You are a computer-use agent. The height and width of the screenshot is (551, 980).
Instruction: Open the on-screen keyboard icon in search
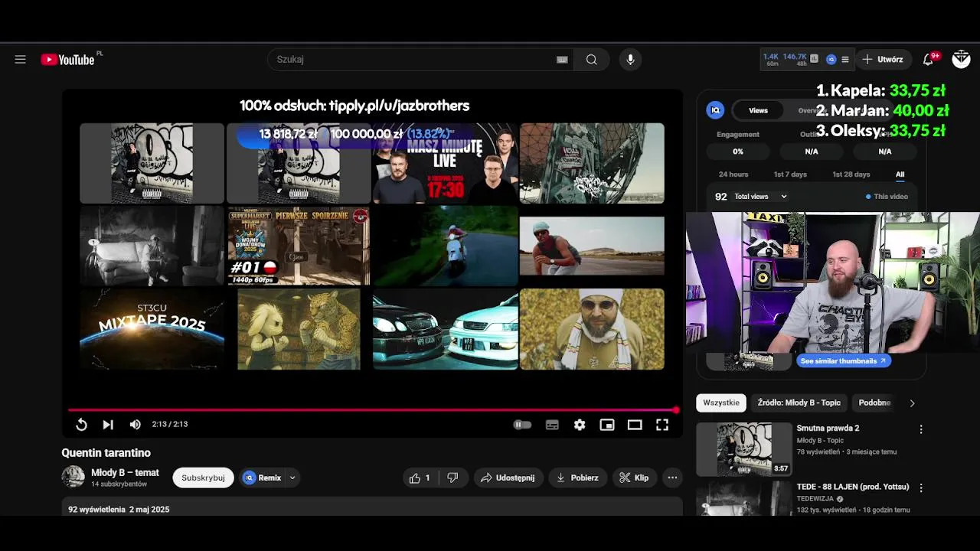562,60
